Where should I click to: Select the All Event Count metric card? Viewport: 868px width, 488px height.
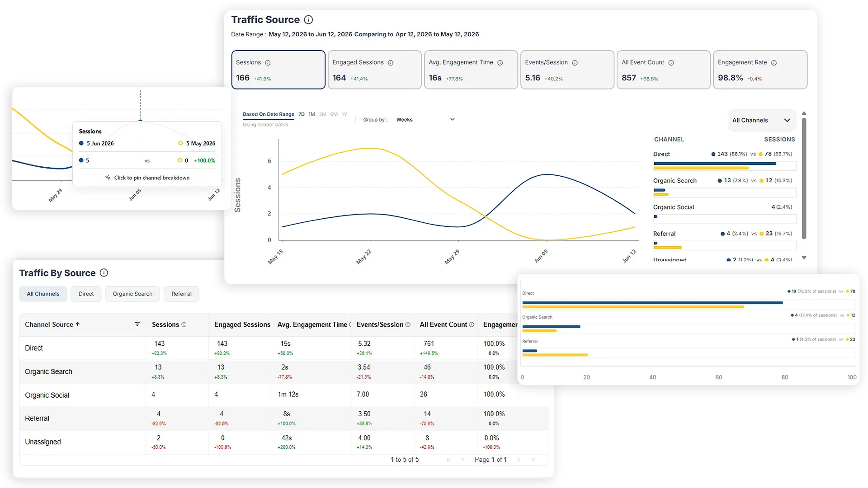click(x=663, y=70)
